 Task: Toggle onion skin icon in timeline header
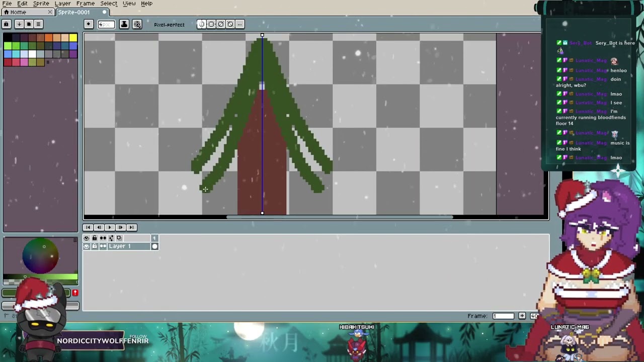[x=119, y=238]
